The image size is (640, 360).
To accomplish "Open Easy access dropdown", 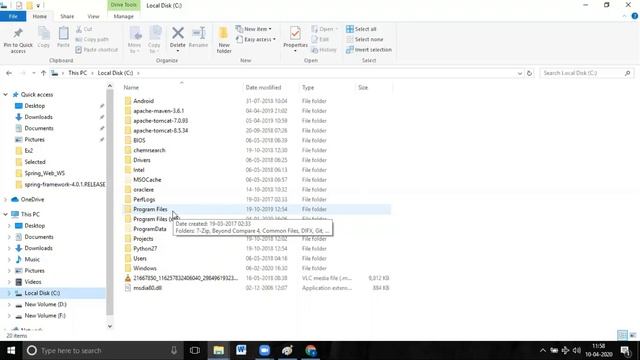I will (256, 39).
